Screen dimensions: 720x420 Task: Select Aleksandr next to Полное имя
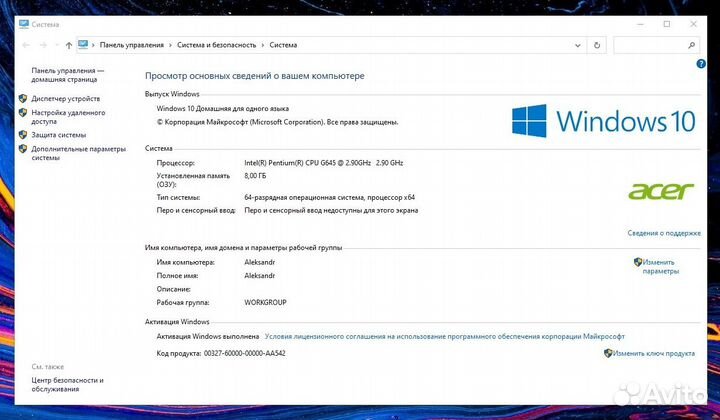tap(259, 276)
